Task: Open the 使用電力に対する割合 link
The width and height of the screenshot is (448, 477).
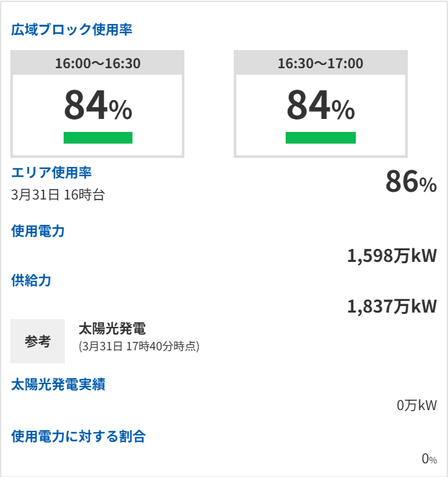Action: [x=79, y=436]
